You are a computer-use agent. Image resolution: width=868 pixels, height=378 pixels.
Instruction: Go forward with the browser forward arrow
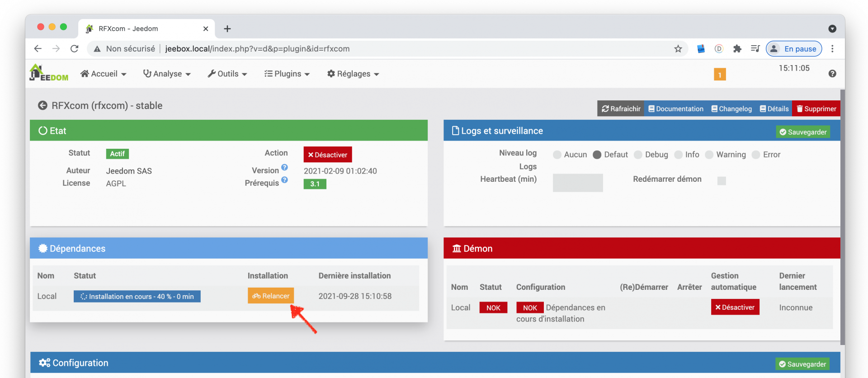coord(56,48)
